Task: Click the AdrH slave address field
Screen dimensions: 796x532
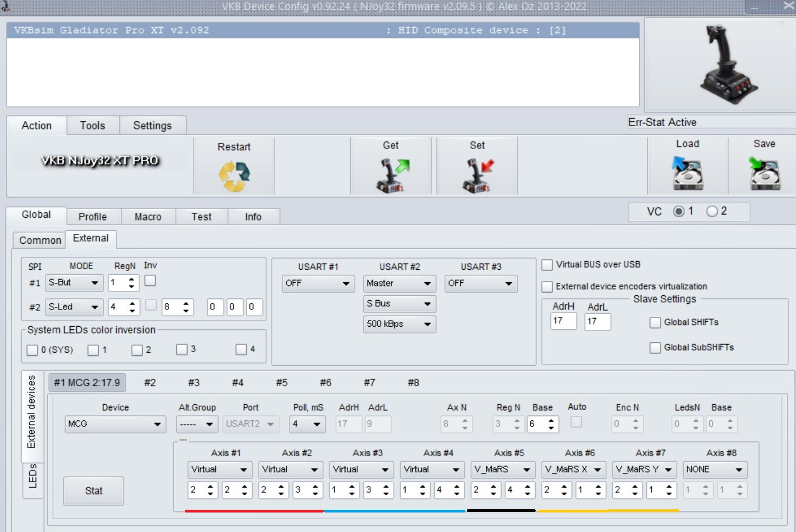Action: [x=563, y=321]
